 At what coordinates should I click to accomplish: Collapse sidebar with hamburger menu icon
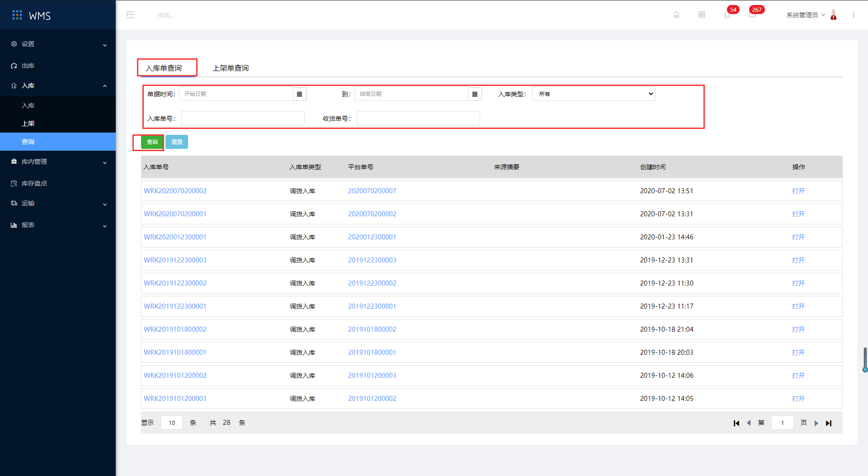point(130,15)
